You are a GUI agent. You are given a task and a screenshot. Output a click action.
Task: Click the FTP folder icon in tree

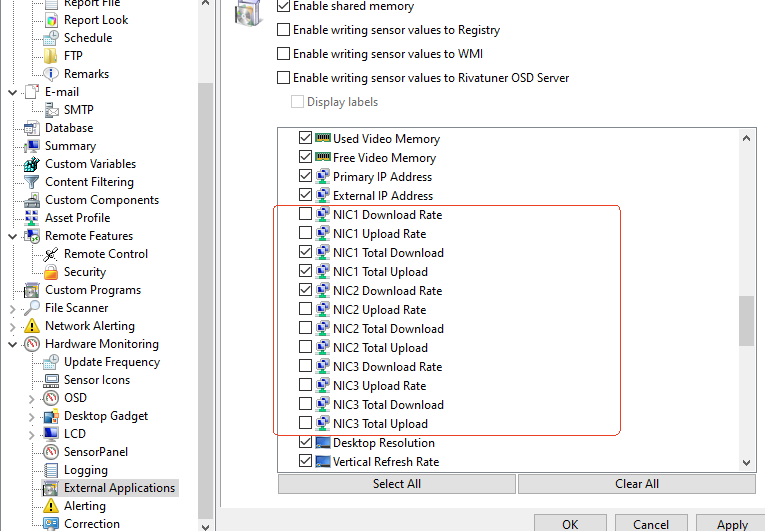coord(50,56)
